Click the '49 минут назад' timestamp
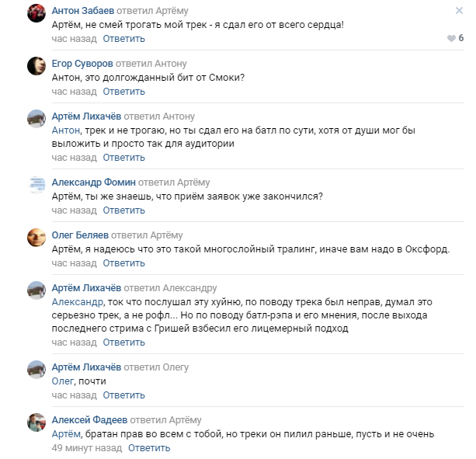This screenshot has height=459, width=476. click(87, 448)
